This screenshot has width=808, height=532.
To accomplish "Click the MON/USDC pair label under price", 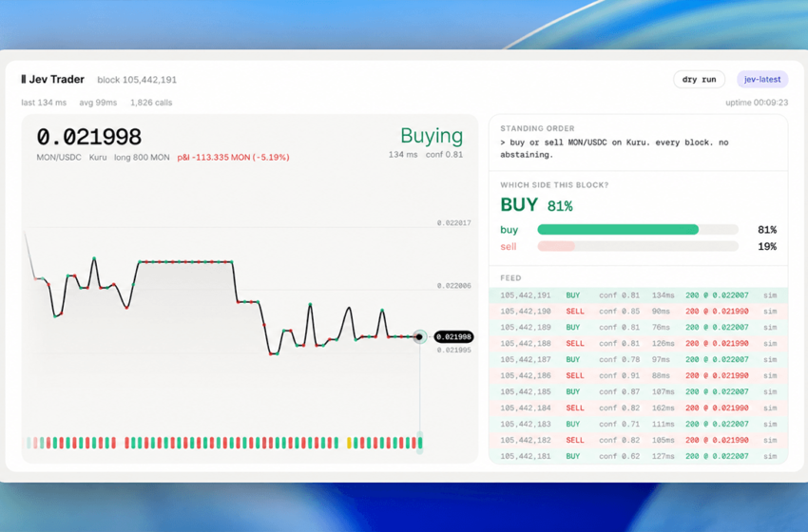I will point(59,157).
